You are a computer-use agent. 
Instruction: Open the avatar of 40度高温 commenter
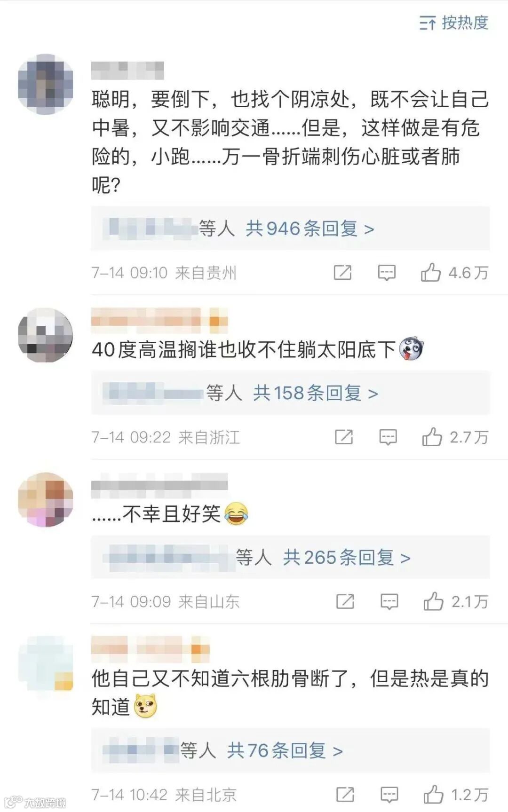pos(46,335)
